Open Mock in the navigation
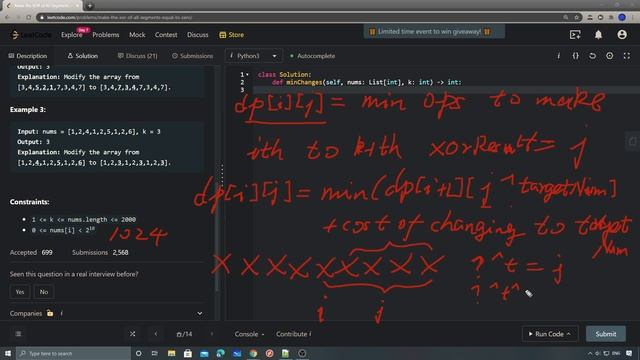The height and width of the screenshot is (360, 640). click(137, 35)
